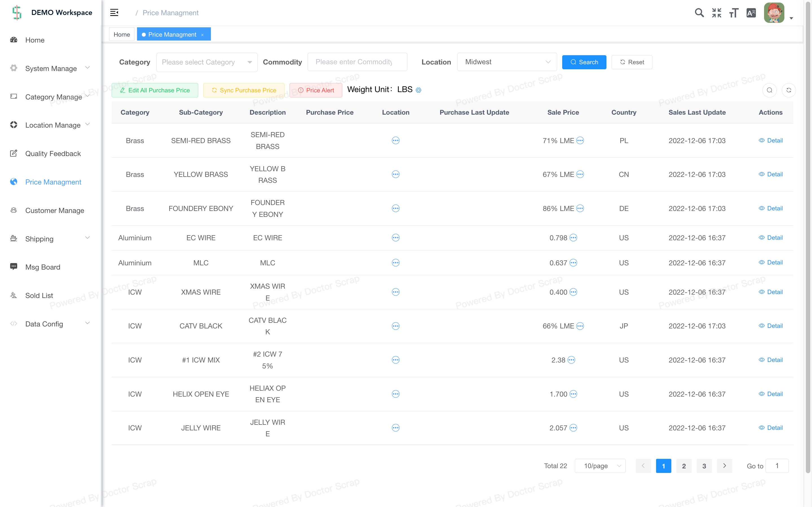Screen dimensions: 812x507
Task: Open the Location dropdown showing Midwest
Action: [x=507, y=62]
